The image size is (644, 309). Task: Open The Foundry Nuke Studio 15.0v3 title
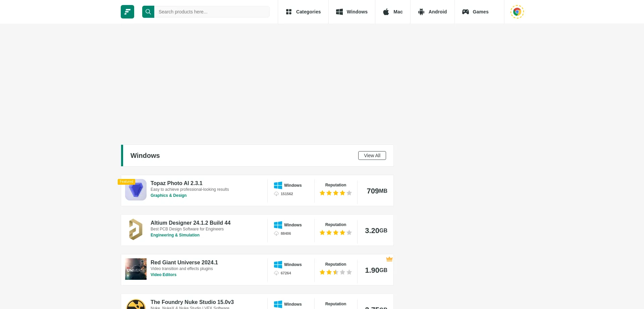tap(192, 302)
